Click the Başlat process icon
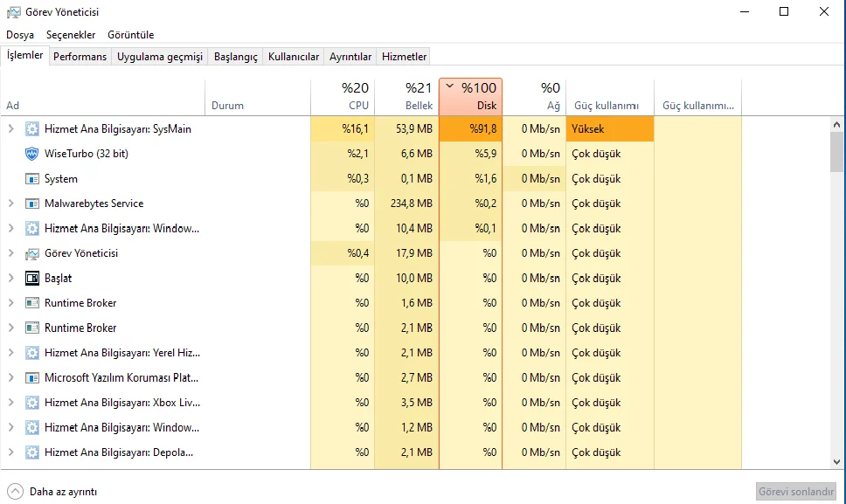This screenshot has height=504, width=846. (x=32, y=279)
